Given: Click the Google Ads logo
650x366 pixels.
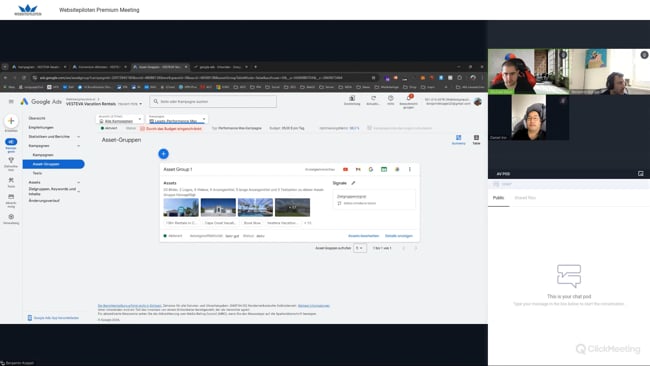Looking at the screenshot, I should 41,102.
